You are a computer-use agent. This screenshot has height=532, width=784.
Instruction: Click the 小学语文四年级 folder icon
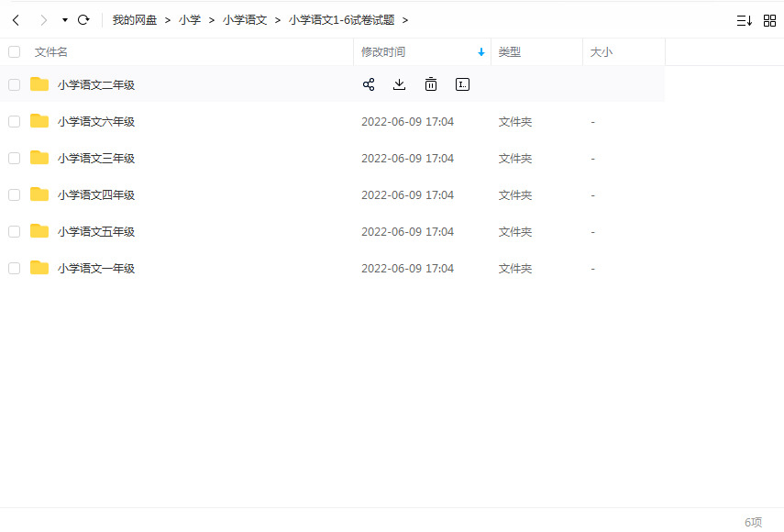[x=39, y=194]
